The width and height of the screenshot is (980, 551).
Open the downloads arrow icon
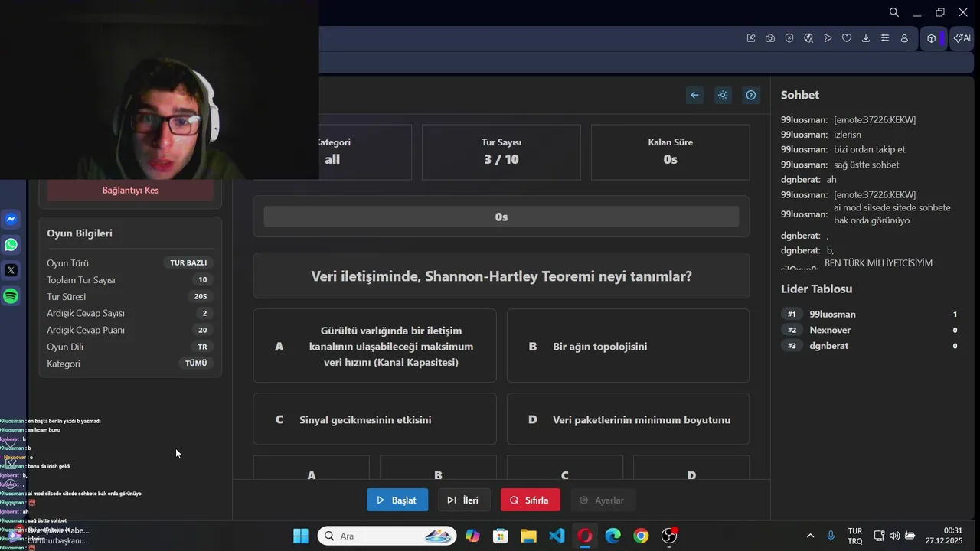(866, 38)
